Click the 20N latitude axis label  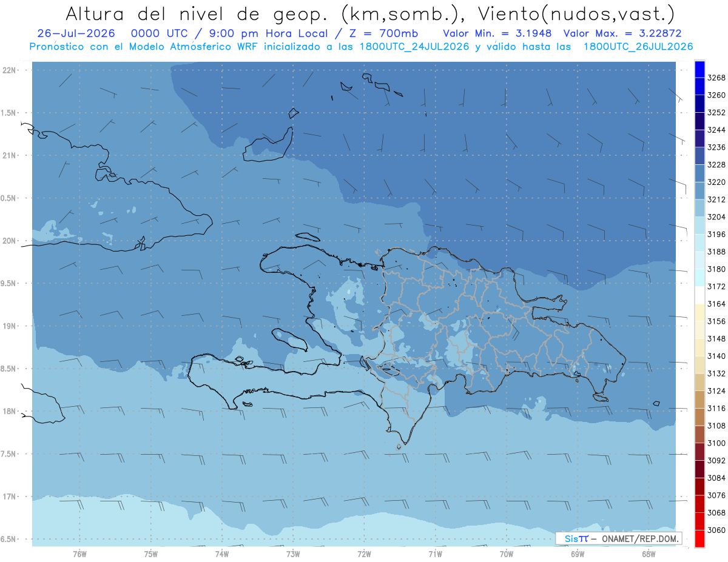coord(9,241)
